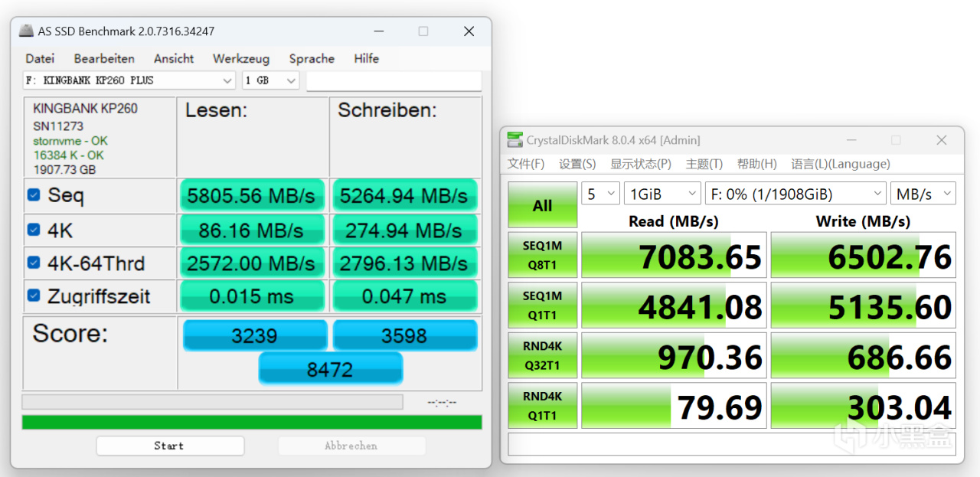980x477 pixels.
Task: Open the Ansicht menu
Action: coord(174,58)
